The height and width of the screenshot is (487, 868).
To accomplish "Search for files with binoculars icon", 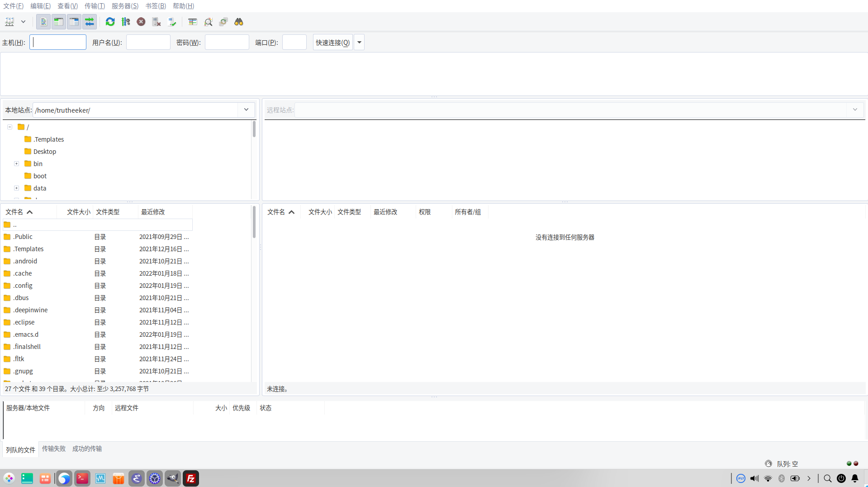I will point(239,22).
